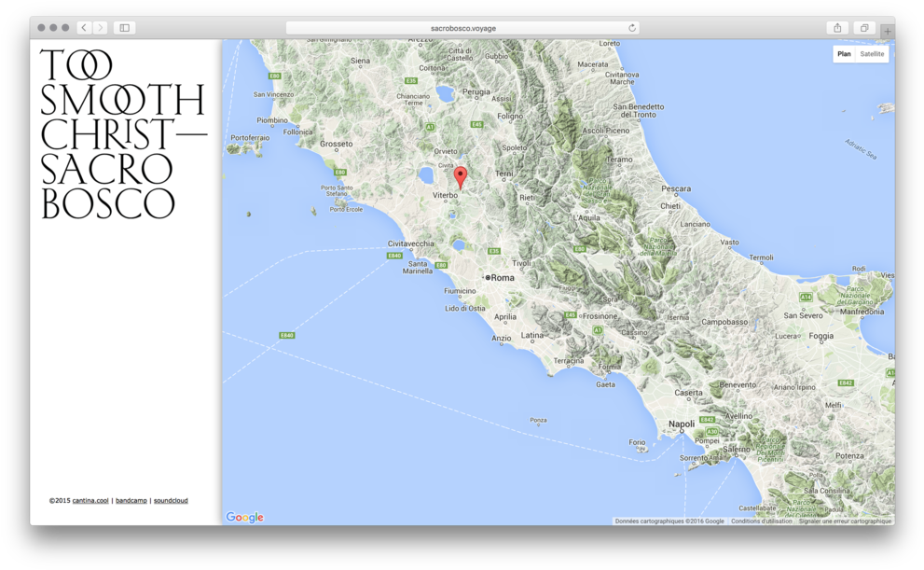Select the Satellite tab on the map

[x=872, y=53]
